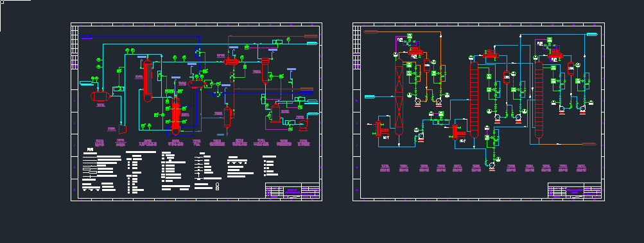Select the lower-middle vertical vessel, left drawing
The image size is (644, 243).
(227, 118)
